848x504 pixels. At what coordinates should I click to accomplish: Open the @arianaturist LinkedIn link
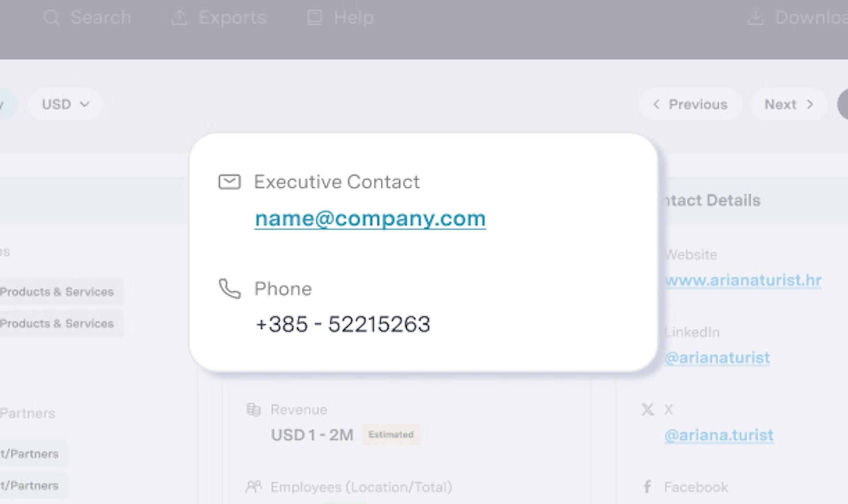(718, 357)
